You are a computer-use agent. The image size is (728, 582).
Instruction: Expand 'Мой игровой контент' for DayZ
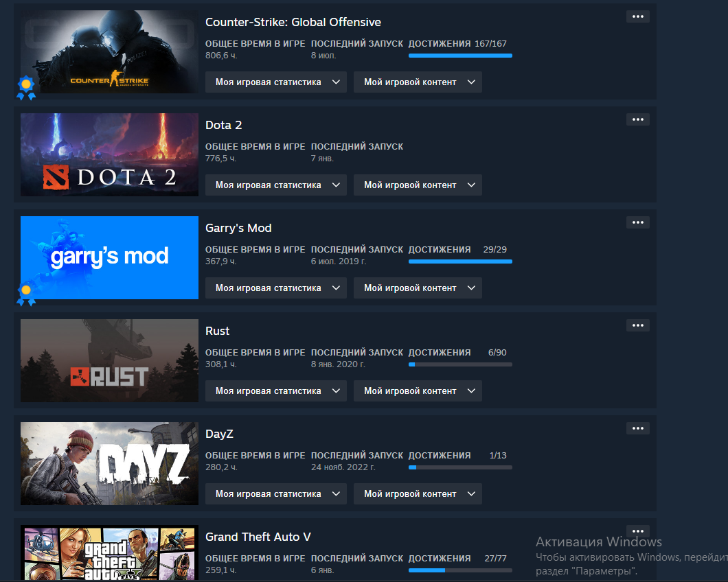[x=418, y=494]
